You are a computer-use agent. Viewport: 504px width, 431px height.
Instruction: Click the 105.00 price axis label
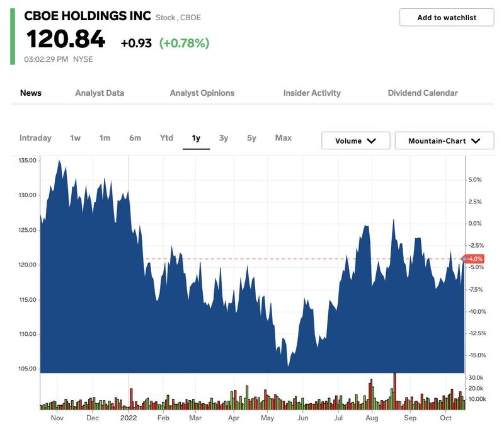click(27, 369)
